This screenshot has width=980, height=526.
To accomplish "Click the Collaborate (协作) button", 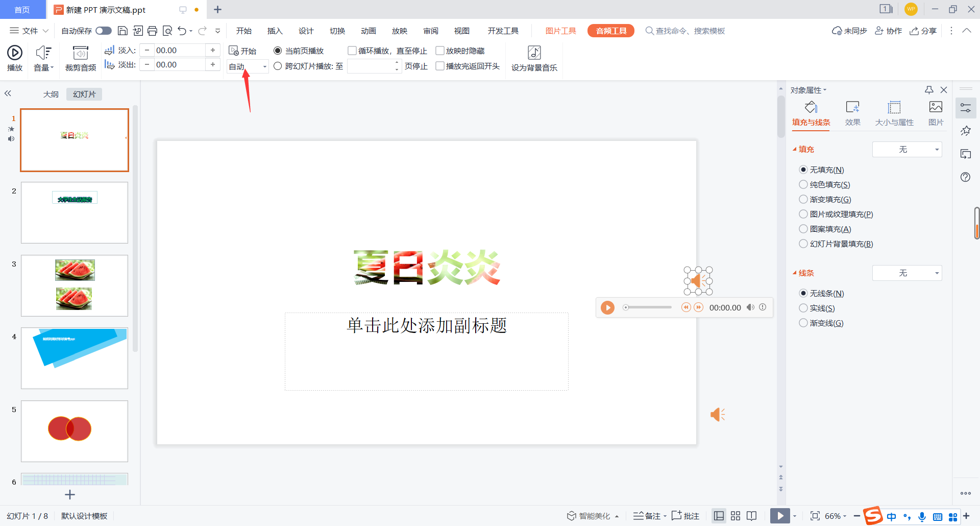I will click(889, 31).
